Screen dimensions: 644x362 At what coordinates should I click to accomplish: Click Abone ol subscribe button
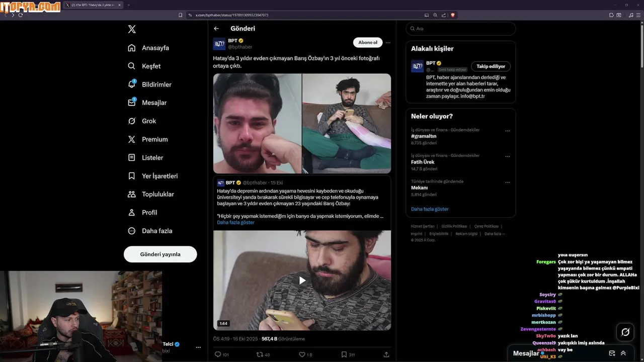pos(368,43)
